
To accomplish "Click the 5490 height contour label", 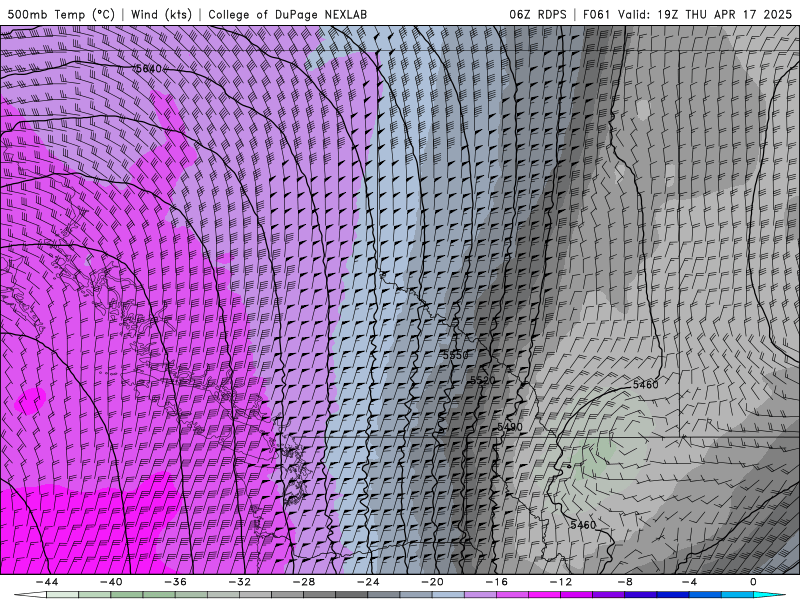I will coord(510,427).
